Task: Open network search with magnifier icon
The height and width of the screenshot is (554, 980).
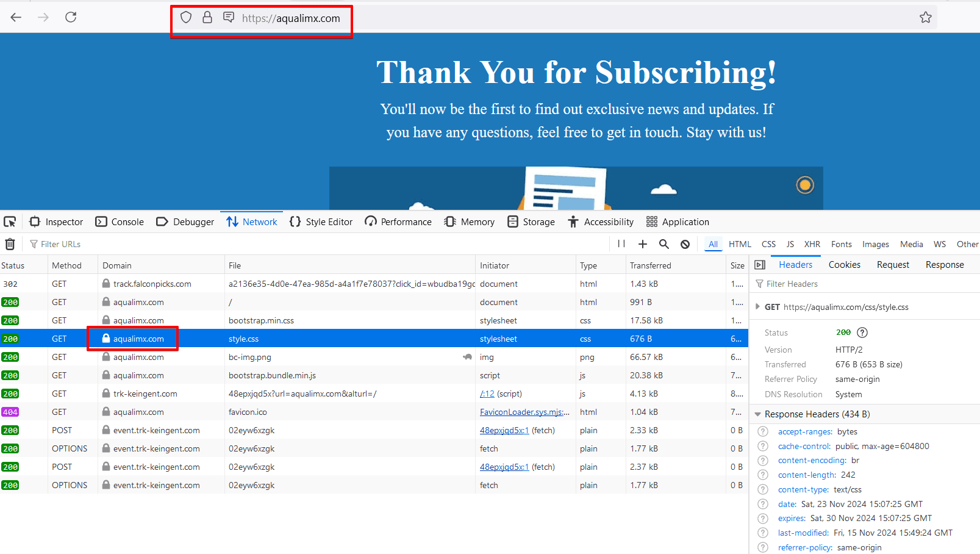Action: pyautogui.click(x=664, y=244)
